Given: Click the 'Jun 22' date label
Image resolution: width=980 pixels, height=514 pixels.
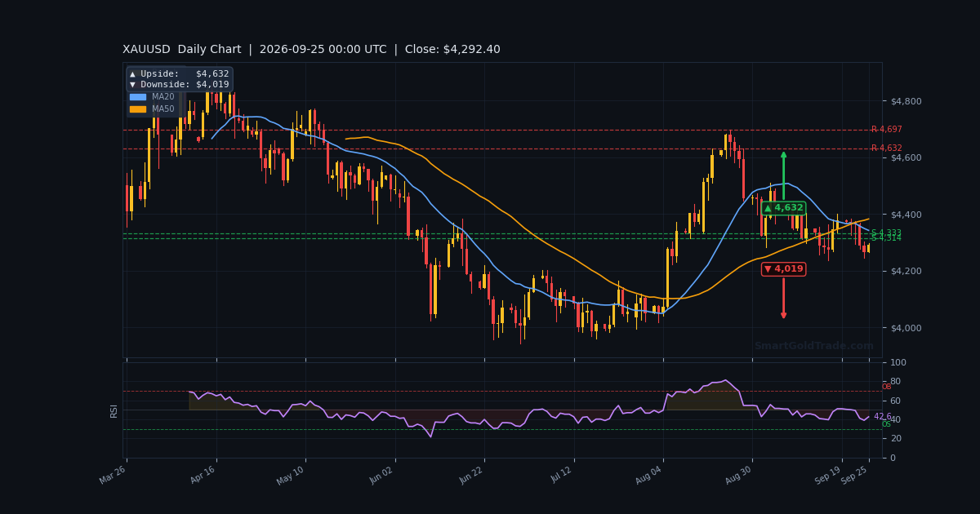Looking at the screenshot, I should click(x=470, y=476).
